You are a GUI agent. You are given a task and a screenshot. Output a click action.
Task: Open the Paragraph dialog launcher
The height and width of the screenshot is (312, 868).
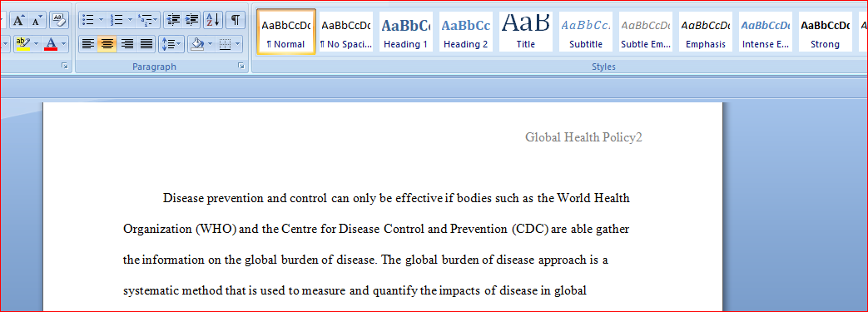(x=241, y=66)
